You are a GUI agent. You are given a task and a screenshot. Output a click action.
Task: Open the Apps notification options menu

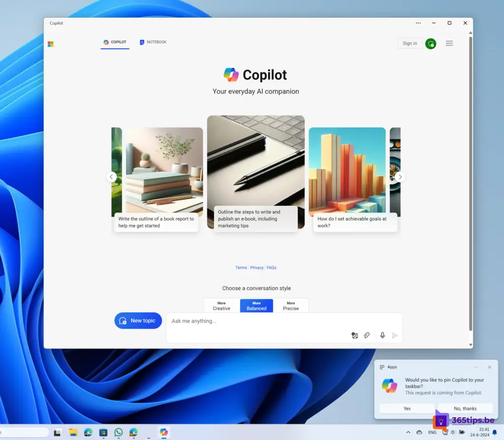476,367
